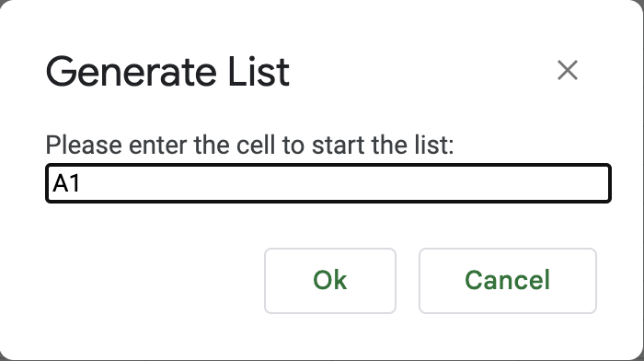Submit A1 by clicking Ok
Screen dimensions: 644x361
tap(330, 280)
